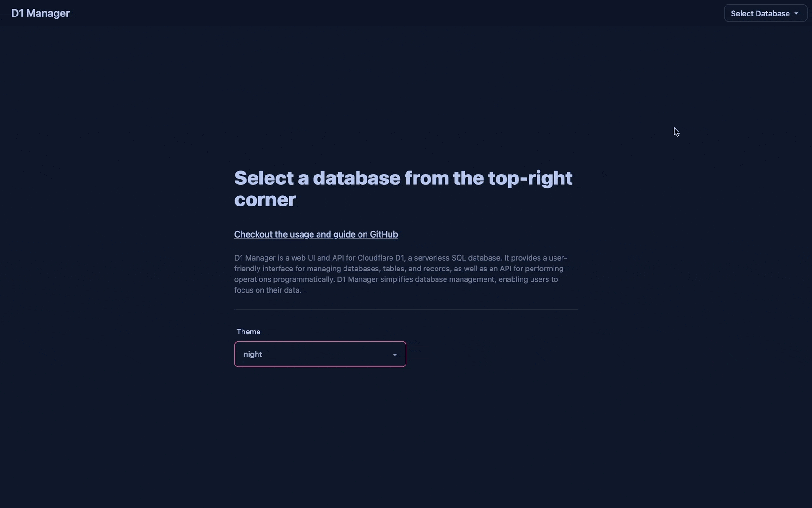This screenshot has width=812, height=508.
Task: Expand the theme selector showing night
Action: pyautogui.click(x=320, y=354)
